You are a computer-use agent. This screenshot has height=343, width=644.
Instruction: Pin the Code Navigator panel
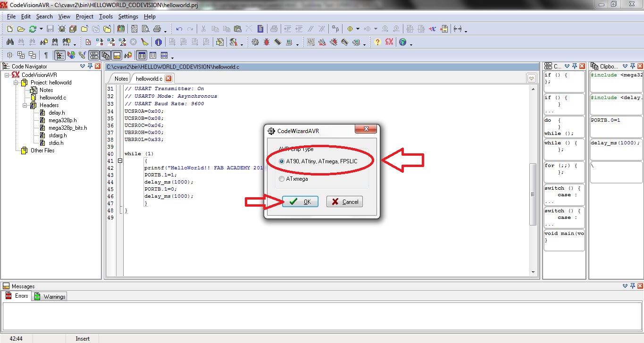pos(90,67)
